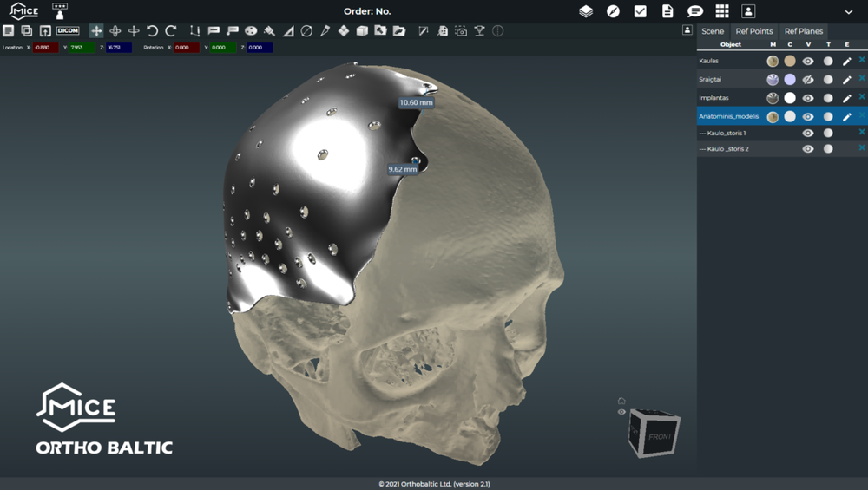Open the apps grid icon

point(722,11)
